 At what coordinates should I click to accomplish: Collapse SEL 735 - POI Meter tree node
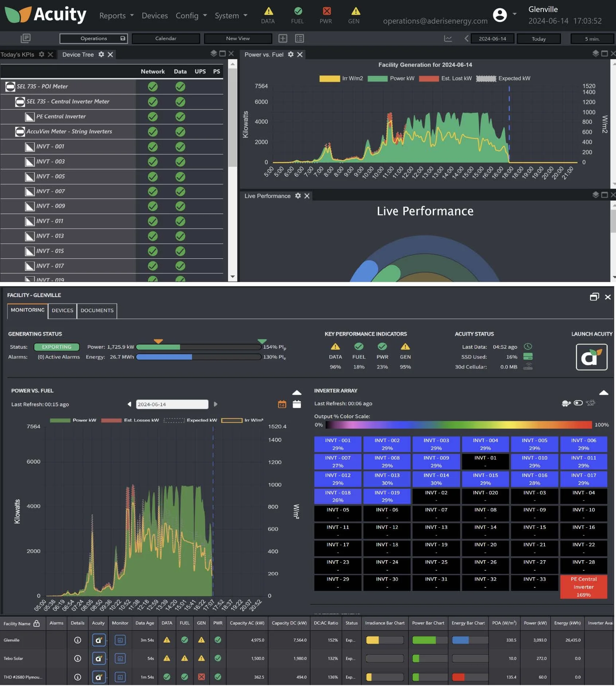click(x=10, y=86)
